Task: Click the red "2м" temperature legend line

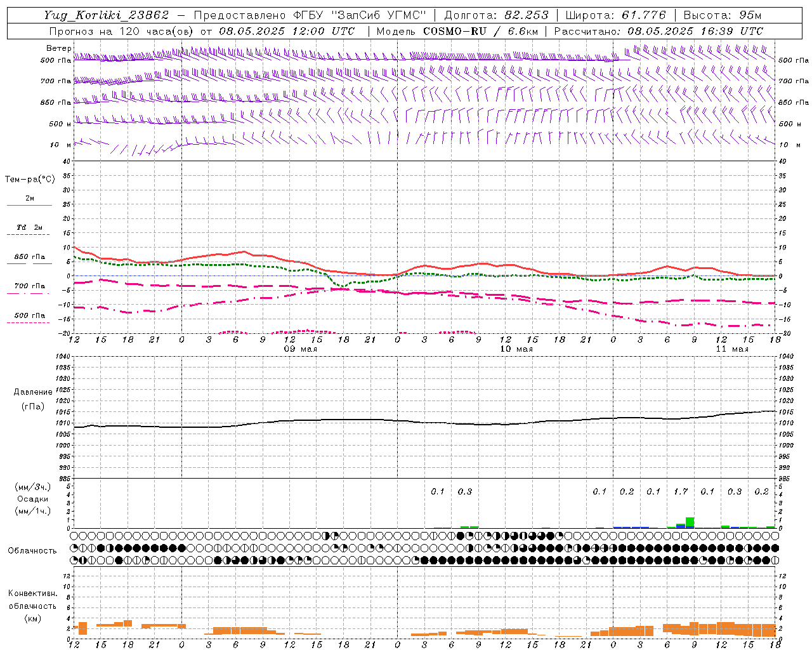Action: (x=29, y=205)
